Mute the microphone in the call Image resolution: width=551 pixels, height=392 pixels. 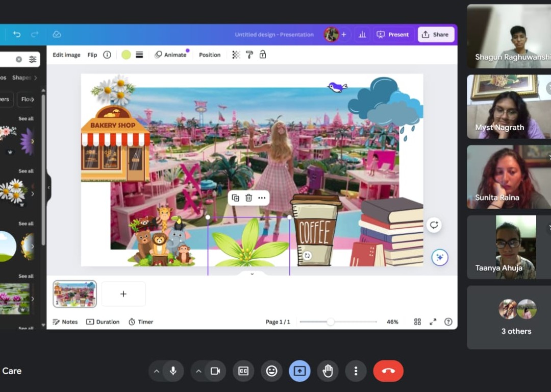[x=173, y=371]
